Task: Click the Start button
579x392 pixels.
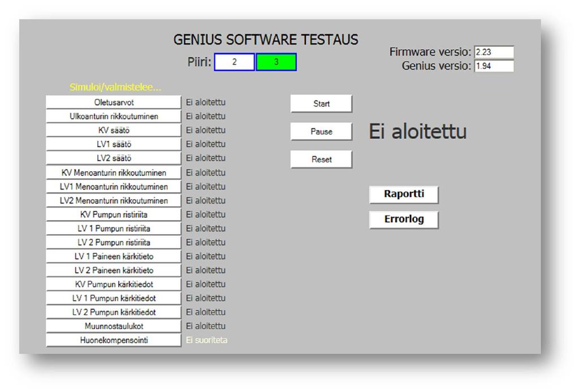Action: [321, 104]
